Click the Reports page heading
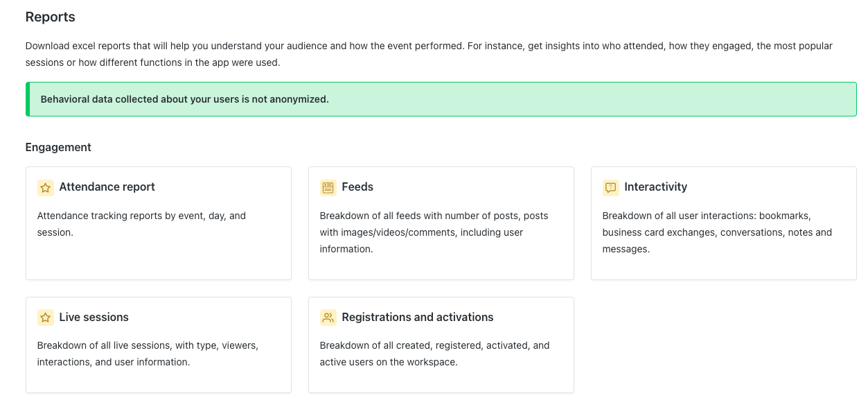 (x=51, y=17)
